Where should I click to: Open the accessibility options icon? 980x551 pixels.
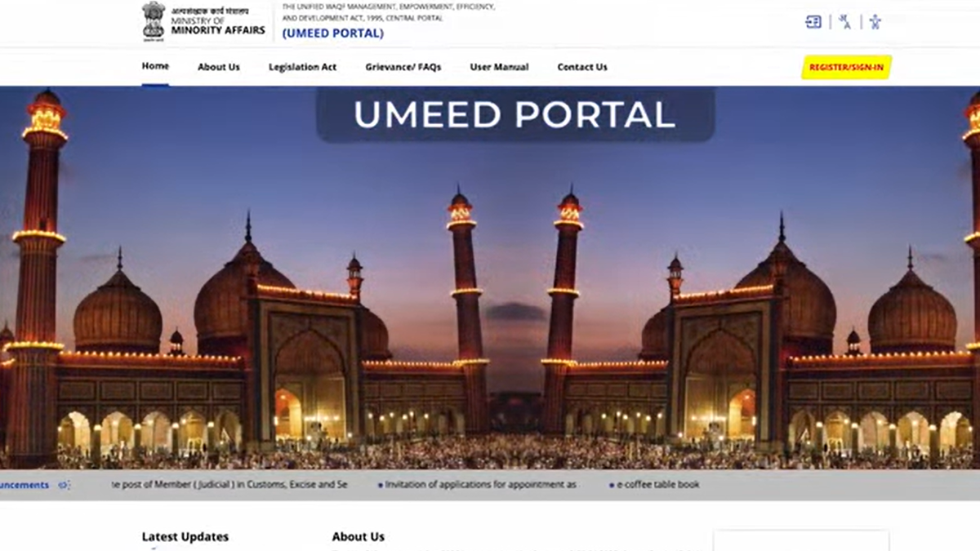[x=875, y=22]
